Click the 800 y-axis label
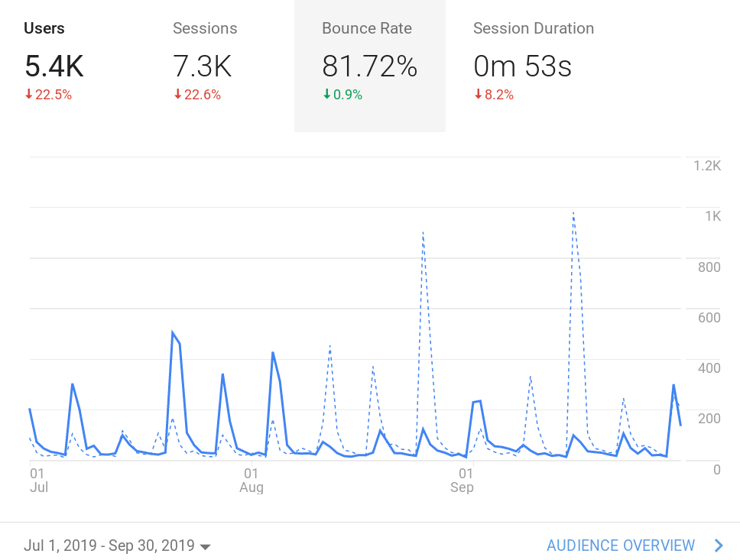 [709, 267]
